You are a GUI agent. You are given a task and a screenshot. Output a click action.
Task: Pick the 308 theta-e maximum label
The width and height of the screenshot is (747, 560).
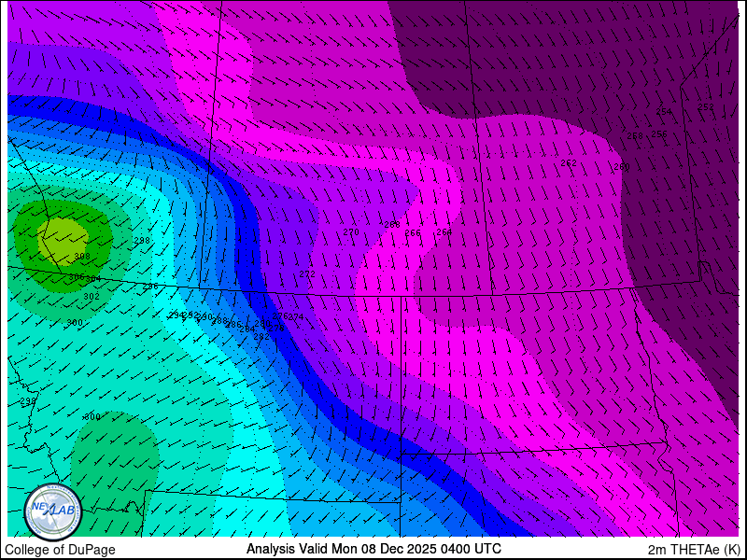coord(82,257)
